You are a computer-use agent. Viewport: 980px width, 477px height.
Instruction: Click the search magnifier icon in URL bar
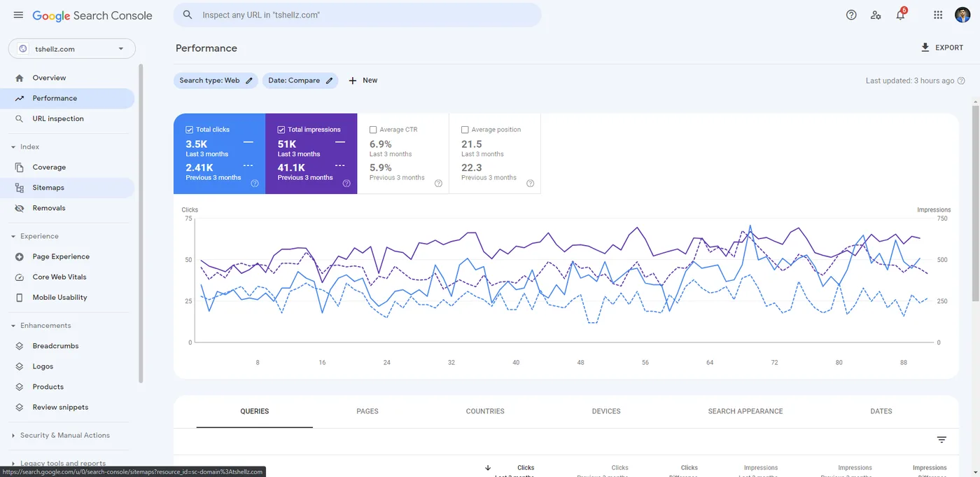[x=188, y=15]
